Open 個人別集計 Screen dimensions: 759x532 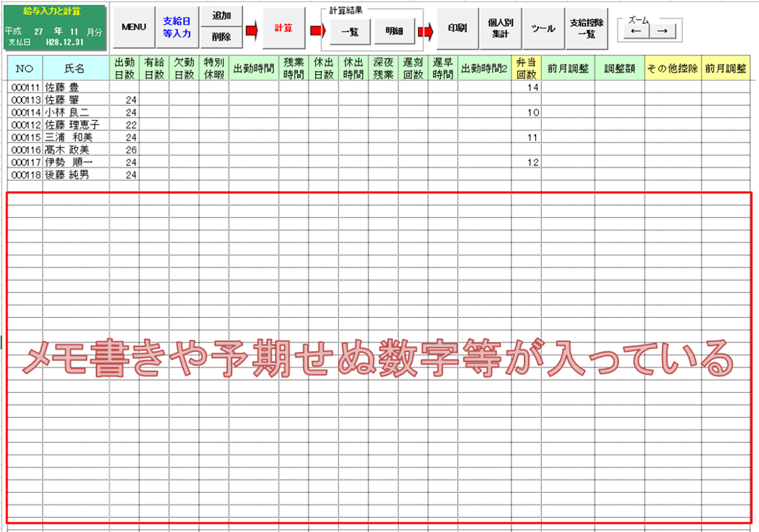500,28
